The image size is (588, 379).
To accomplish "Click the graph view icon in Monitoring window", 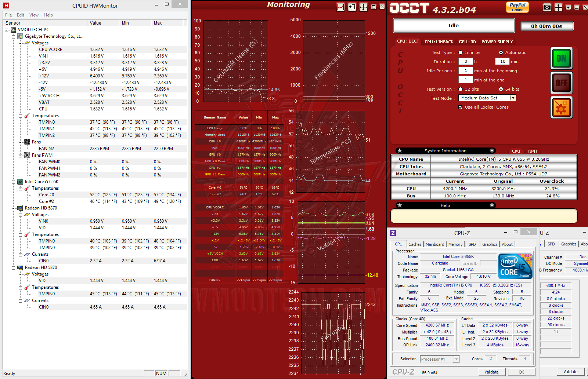I will tap(341, 7).
